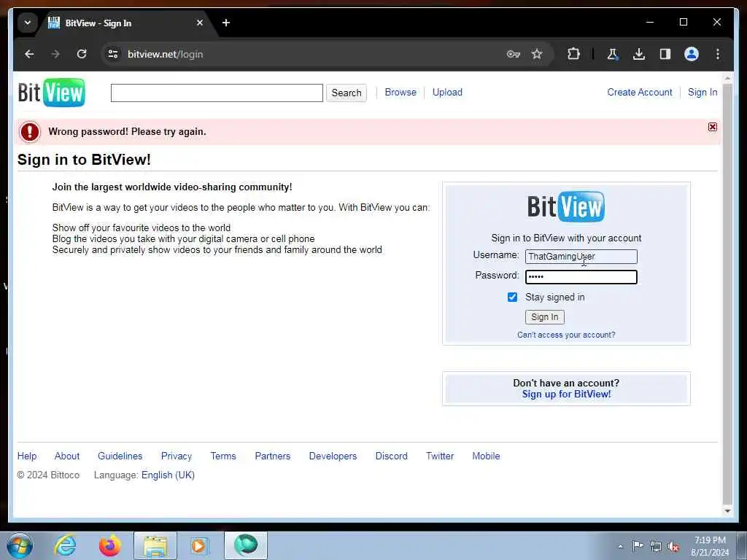Open the Guidelines footer link

point(120,456)
